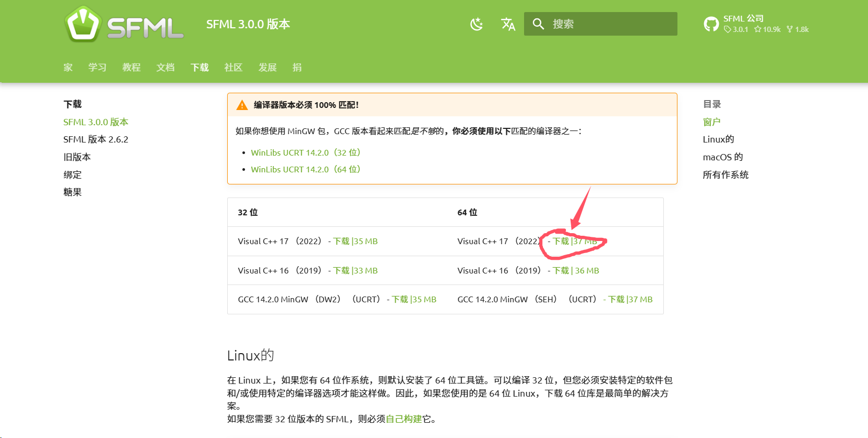Open 糖果 sidebar entry
The image size is (868, 438).
click(x=73, y=192)
